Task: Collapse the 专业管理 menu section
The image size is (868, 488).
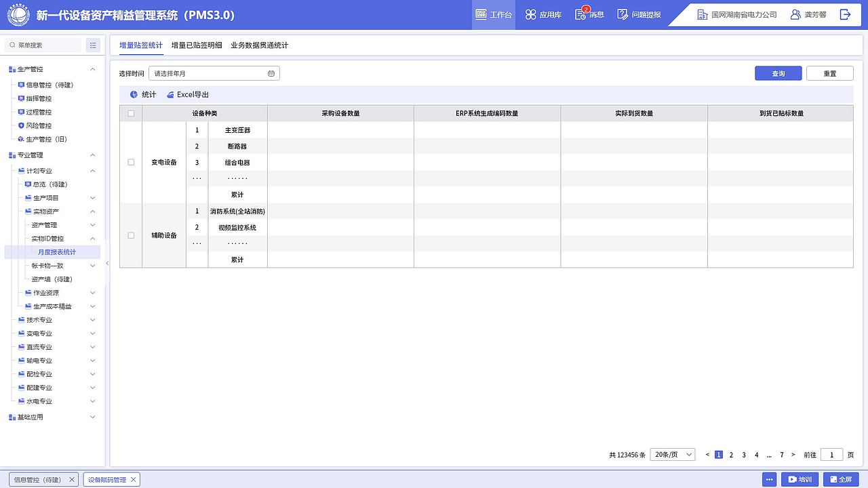Action: point(93,155)
